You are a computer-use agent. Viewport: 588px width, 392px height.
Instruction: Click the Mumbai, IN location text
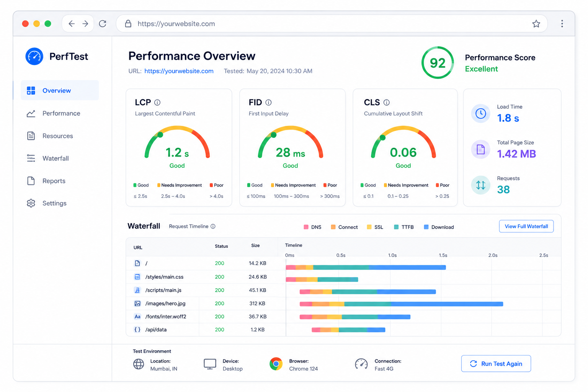(164, 369)
